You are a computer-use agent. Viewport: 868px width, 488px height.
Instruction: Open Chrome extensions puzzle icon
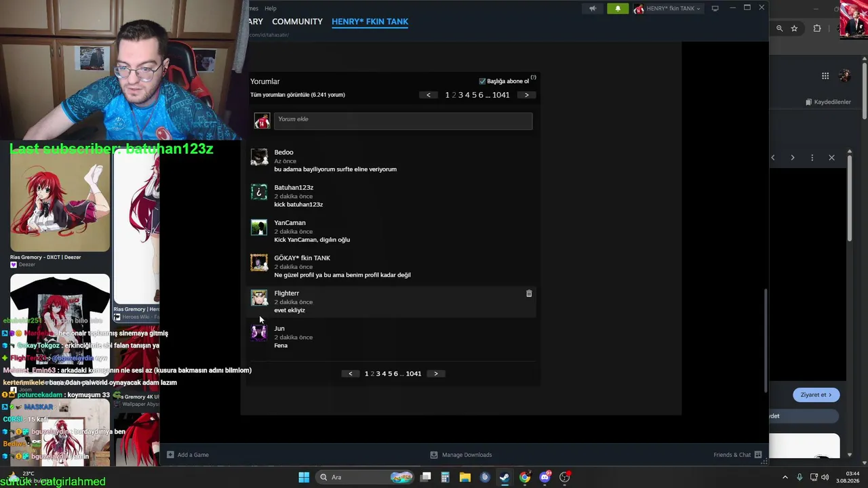click(x=816, y=28)
